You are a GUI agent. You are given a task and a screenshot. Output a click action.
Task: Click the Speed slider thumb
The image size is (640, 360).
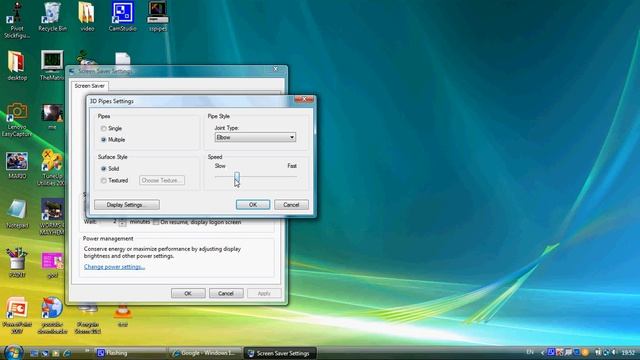(237, 177)
